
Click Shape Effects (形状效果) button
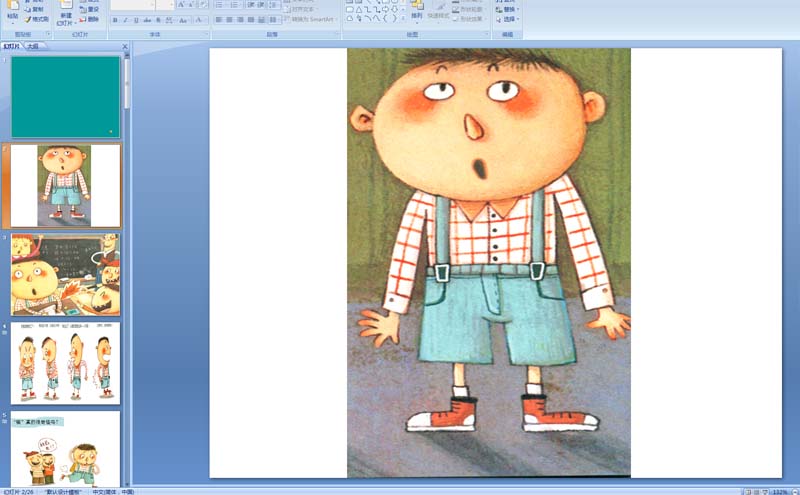[x=468, y=19]
